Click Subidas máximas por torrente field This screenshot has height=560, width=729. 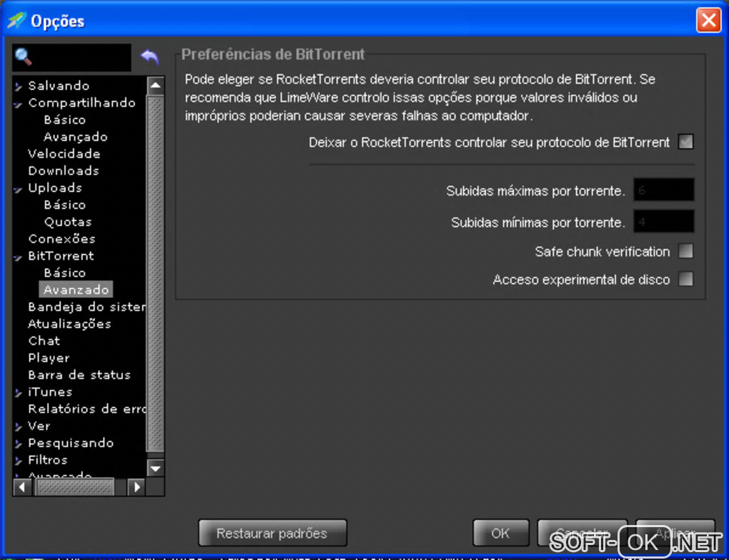[663, 189]
